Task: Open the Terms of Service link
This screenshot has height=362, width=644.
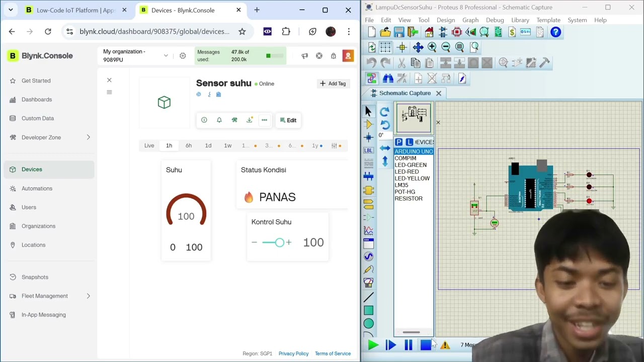Action: pos(333,353)
